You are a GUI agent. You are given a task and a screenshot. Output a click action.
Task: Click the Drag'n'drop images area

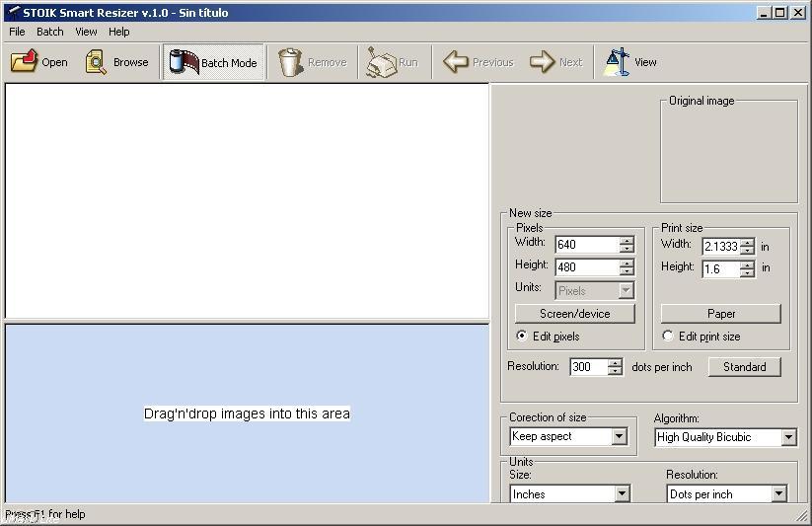point(247,413)
